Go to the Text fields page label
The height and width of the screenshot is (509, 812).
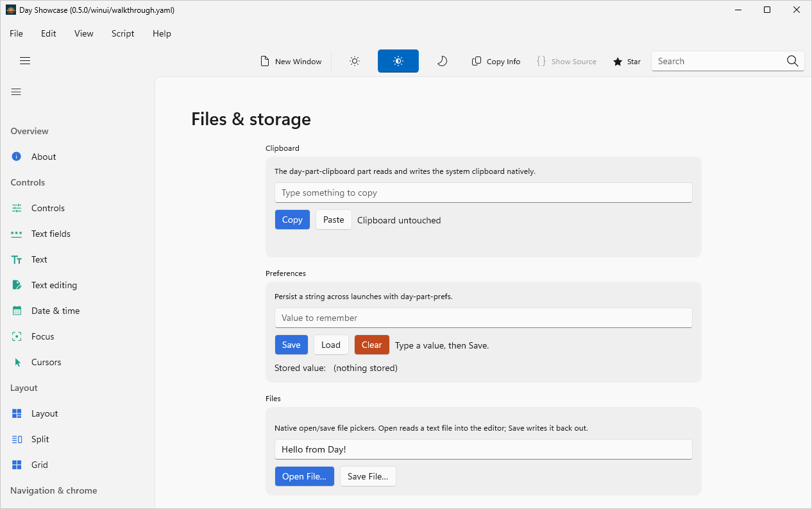pyautogui.click(x=51, y=234)
